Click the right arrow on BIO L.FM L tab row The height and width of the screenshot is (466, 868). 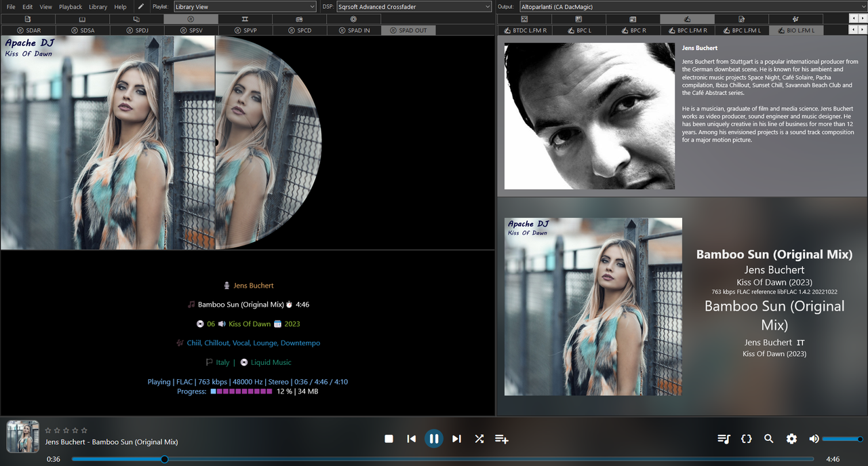coord(862,30)
